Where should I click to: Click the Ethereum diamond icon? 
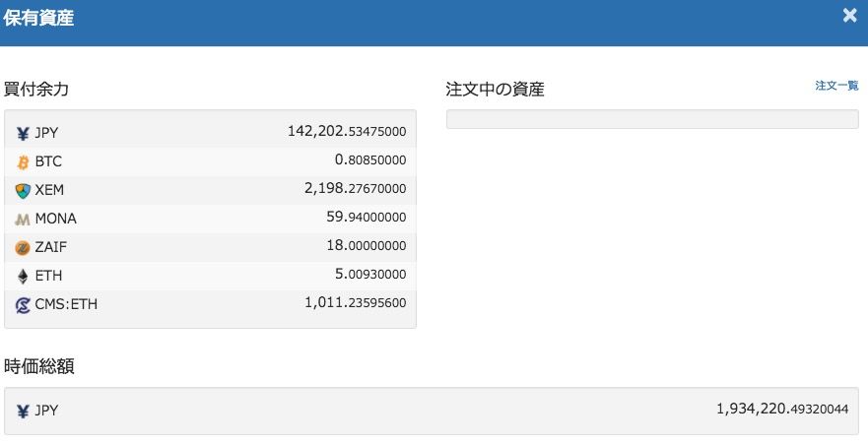tap(23, 277)
